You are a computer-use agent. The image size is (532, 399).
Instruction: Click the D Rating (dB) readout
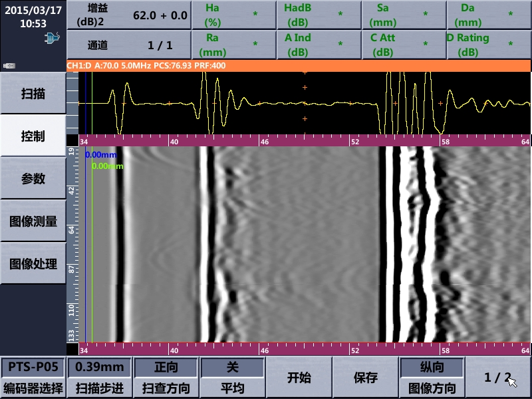tap(489, 45)
